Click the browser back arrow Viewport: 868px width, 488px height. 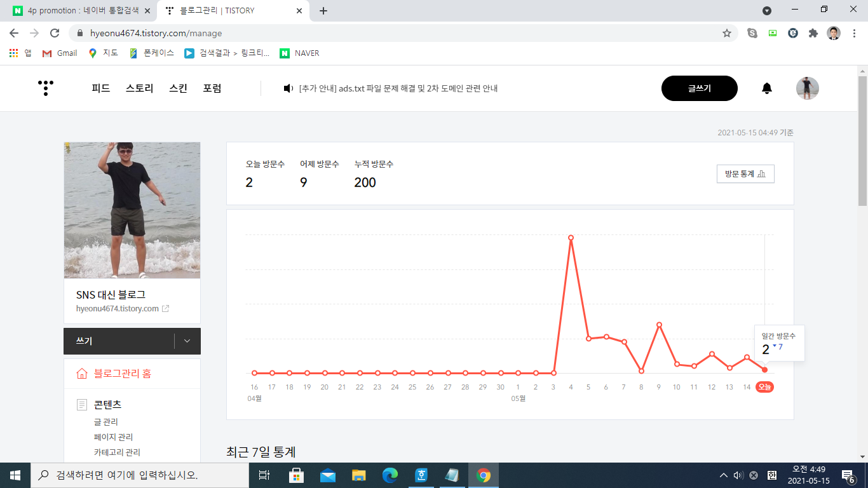pyautogui.click(x=14, y=33)
